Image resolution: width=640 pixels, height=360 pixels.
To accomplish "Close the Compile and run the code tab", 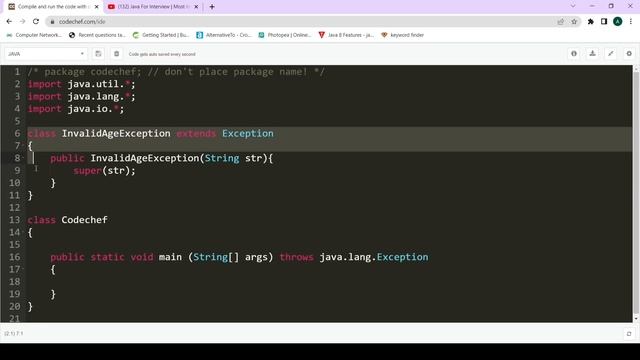I will [x=97, y=7].
